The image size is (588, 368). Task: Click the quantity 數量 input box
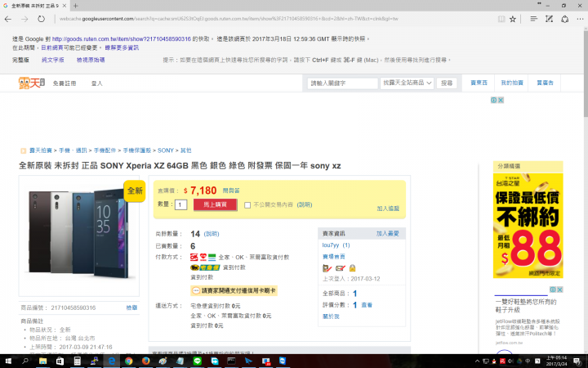click(180, 204)
